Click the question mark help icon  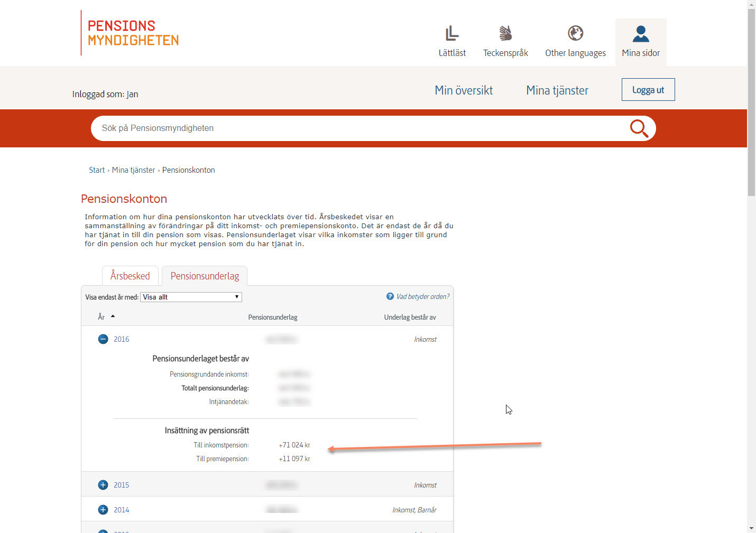390,296
